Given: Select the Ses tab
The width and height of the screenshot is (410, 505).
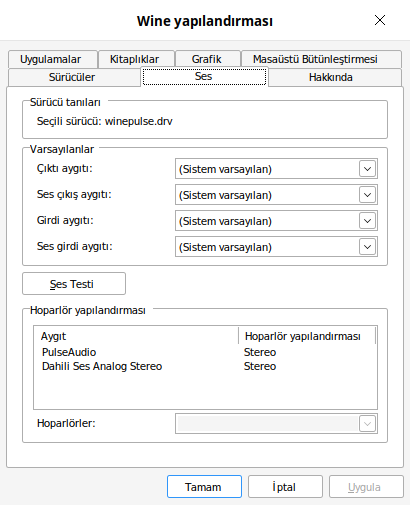Looking at the screenshot, I should (205, 77).
